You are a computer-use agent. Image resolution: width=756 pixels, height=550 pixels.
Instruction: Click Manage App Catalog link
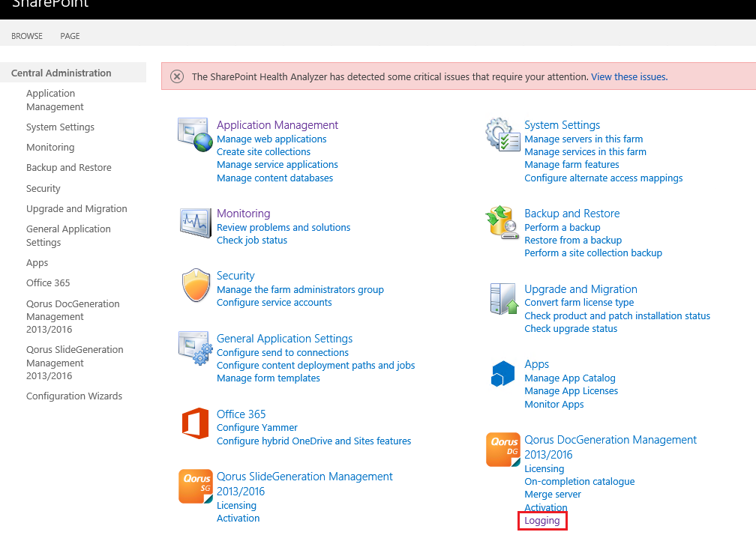tap(570, 378)
